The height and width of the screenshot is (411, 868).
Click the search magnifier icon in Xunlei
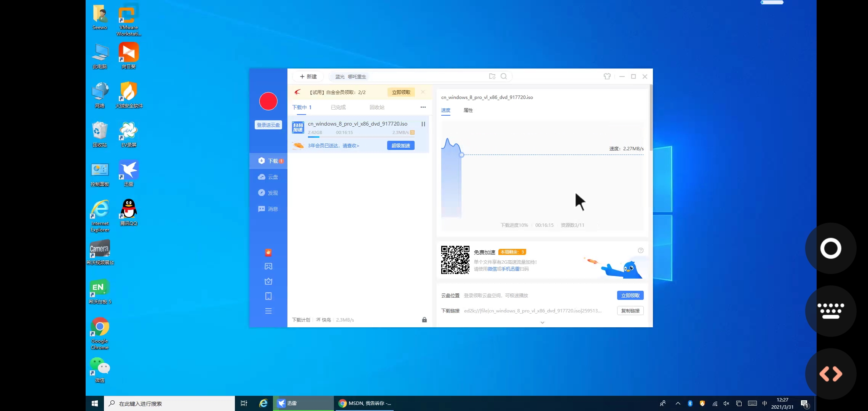[504, 76]
